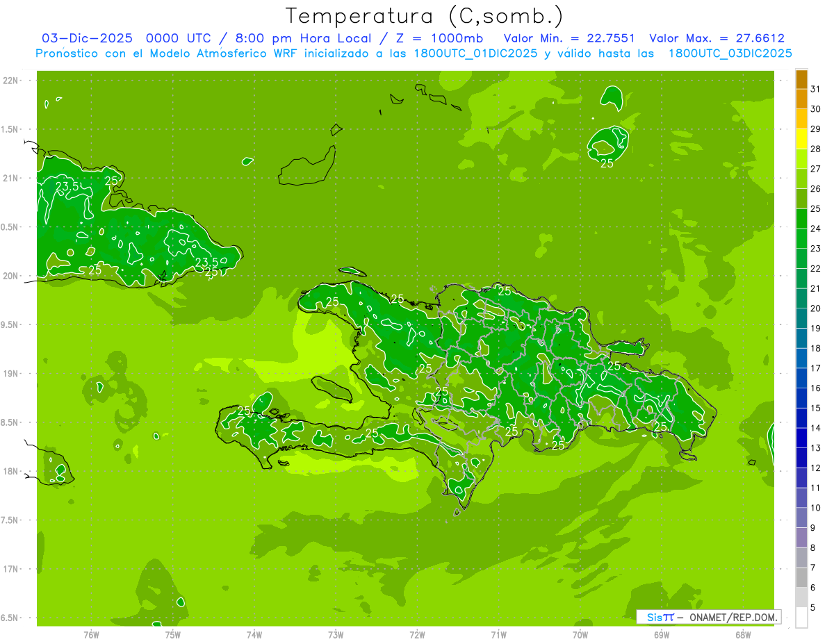Click longitude axis label "68W"

click(x=743, y=635)
